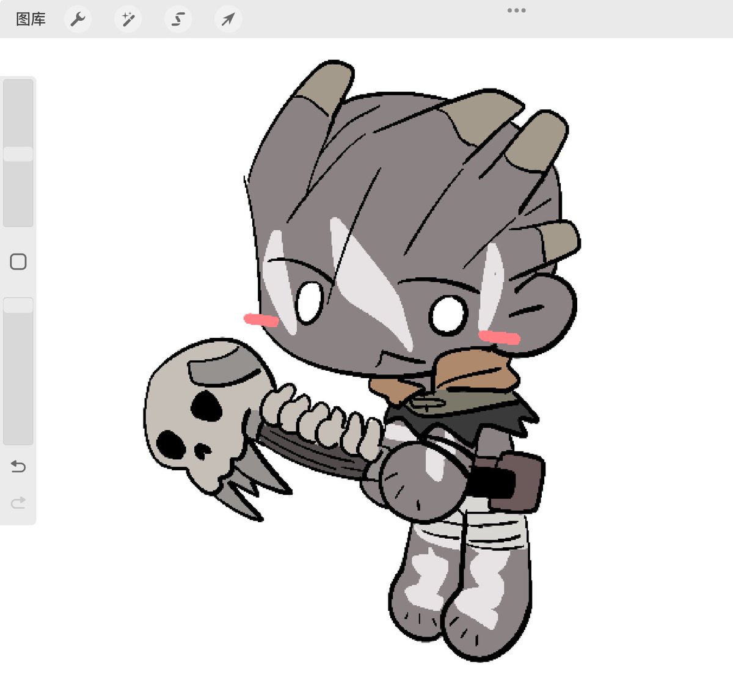Activate the Transform arrow tool
Viewport: 733px width, 700px height.
pos(228,20)
